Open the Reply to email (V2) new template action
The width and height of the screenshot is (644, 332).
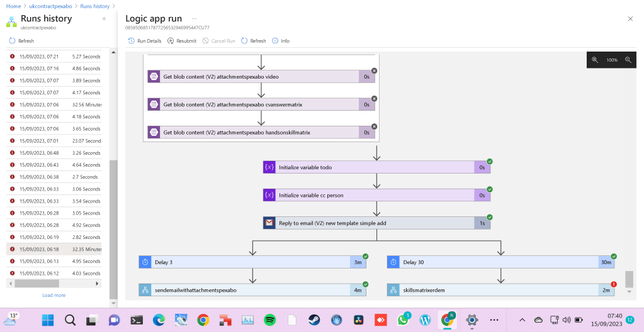click(x=376, y=223)
